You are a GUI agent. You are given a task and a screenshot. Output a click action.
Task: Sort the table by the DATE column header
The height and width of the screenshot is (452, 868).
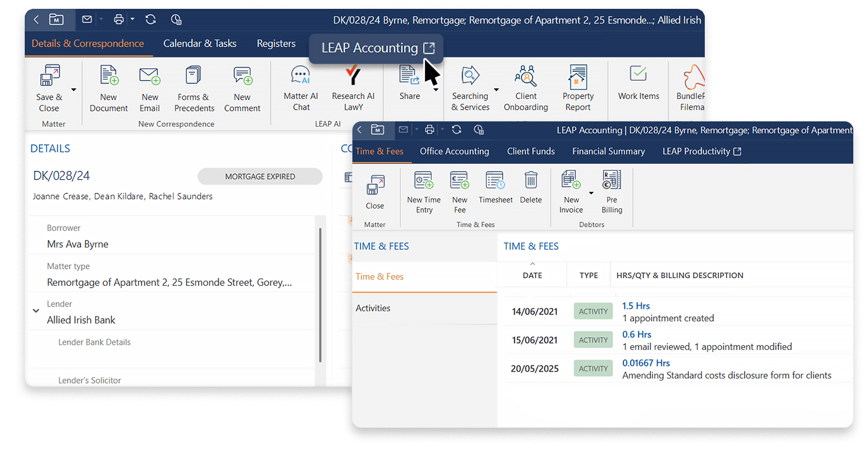click(x=532, y=275)
